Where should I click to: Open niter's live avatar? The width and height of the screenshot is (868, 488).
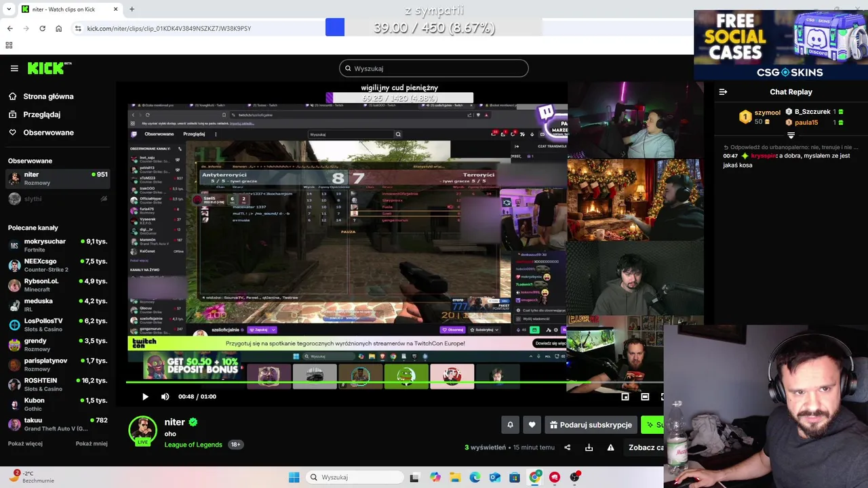click(143, 431)
